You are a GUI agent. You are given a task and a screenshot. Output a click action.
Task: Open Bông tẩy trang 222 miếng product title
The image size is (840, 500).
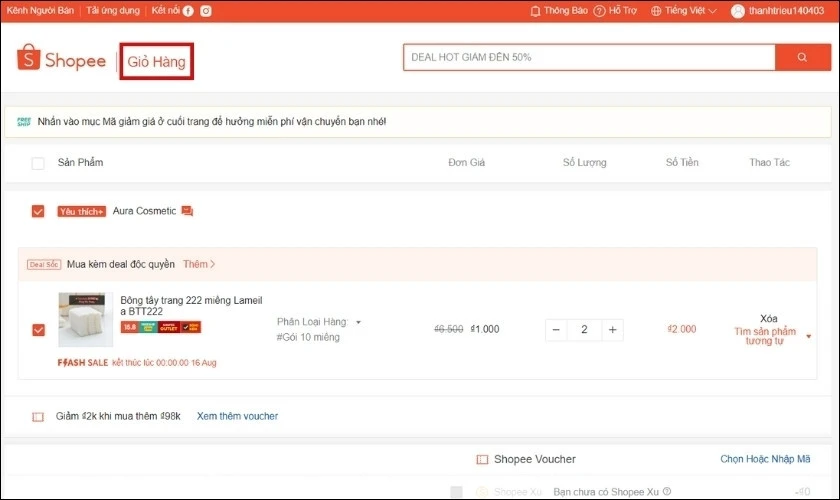(191, 306)
